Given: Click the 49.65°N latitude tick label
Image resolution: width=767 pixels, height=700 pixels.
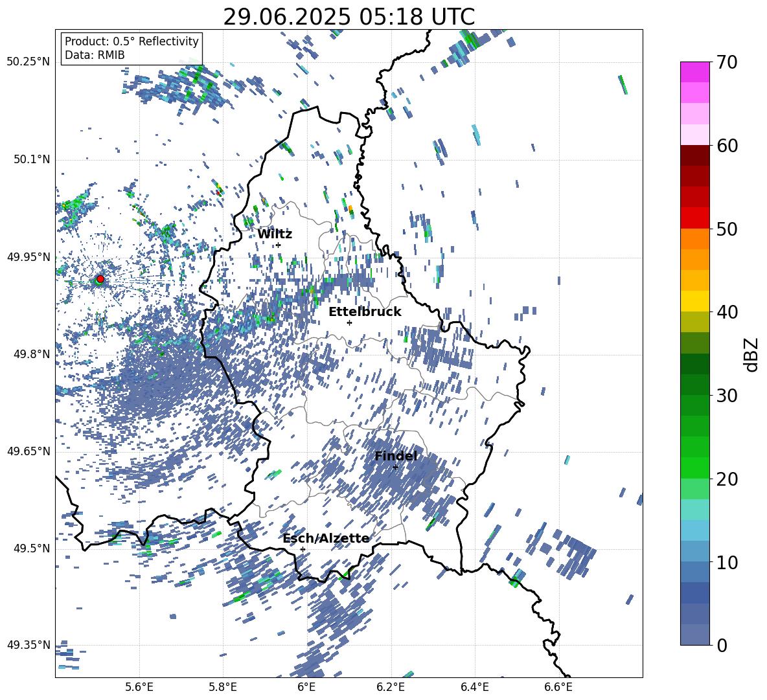Looking at the screenshot, I should pos(29,451).
